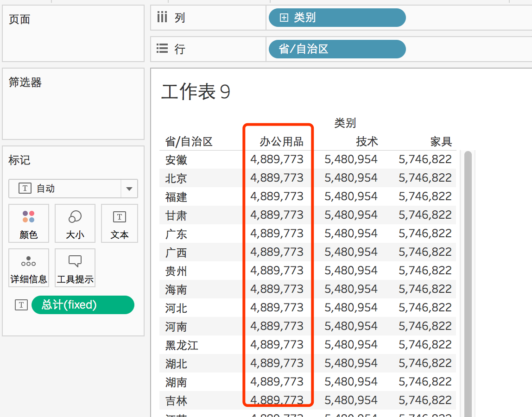
Task: Click the 办公用品 column header
Action: point(281,141)
